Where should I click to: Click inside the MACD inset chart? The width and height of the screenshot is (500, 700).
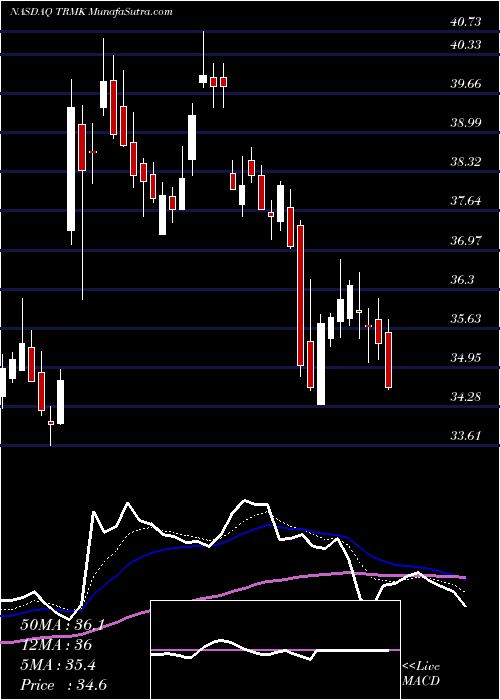tap(275, 650)
